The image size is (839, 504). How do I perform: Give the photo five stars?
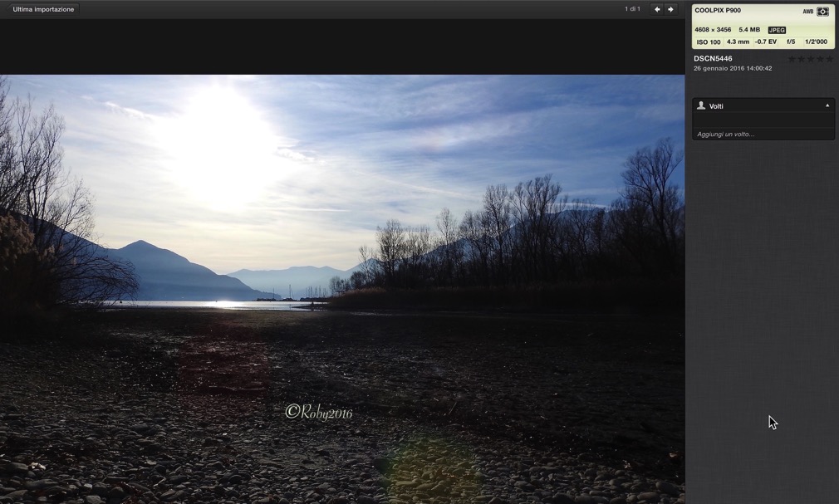828,59
